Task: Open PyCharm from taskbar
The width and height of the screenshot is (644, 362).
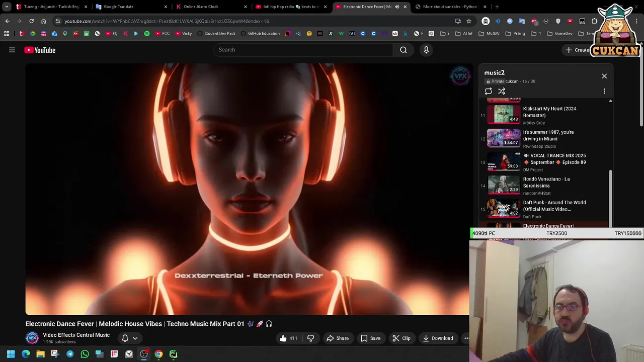Action: tap(173, 354)
